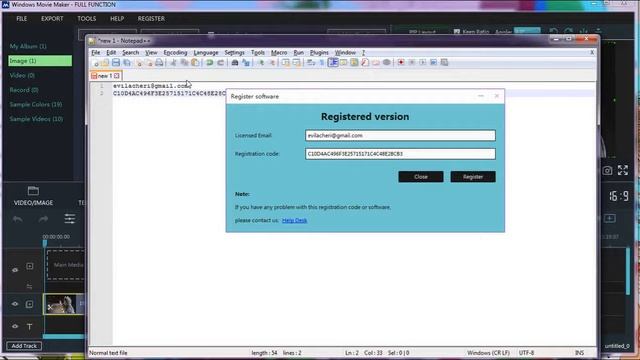This screenshot has width=640, height=360.
Task: Click the Open file icon in Notepad++ toolbar
Action: (x=105, y=63)
